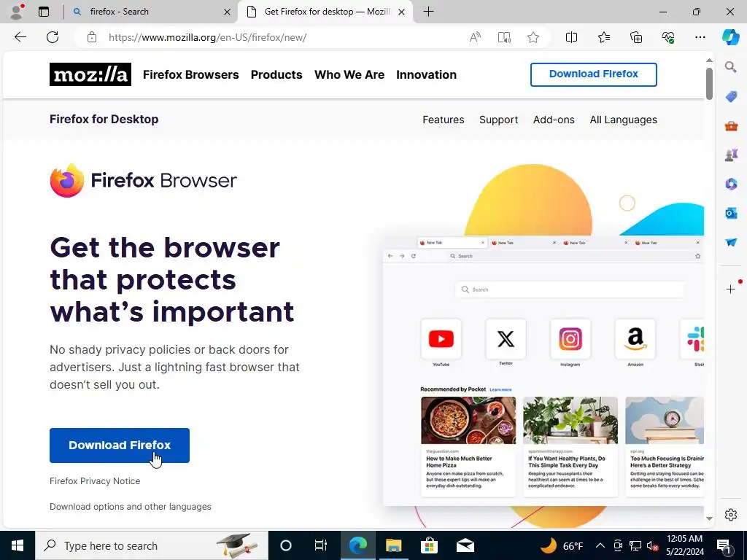Close the firefox - Search tab

pyautogui.click(x=228, y=12)
